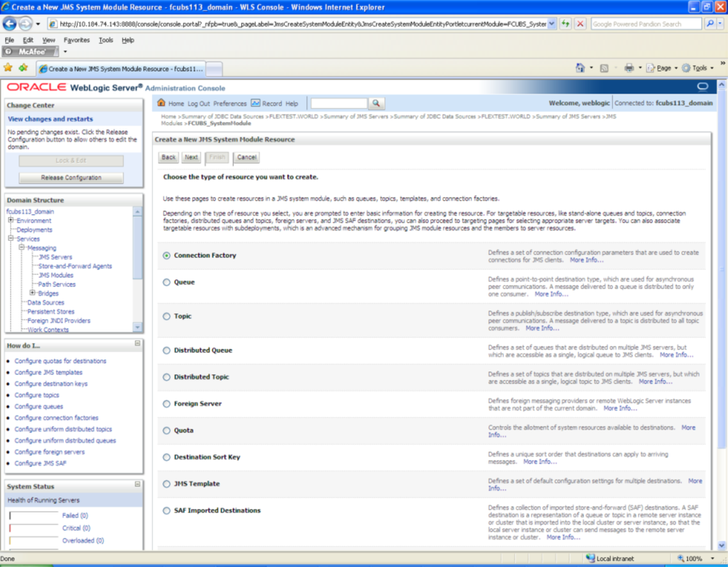The width and height of the screenshot is (728, 567).
Task: Collapse the System Status panel minimize icon
Action: (138, 484)
